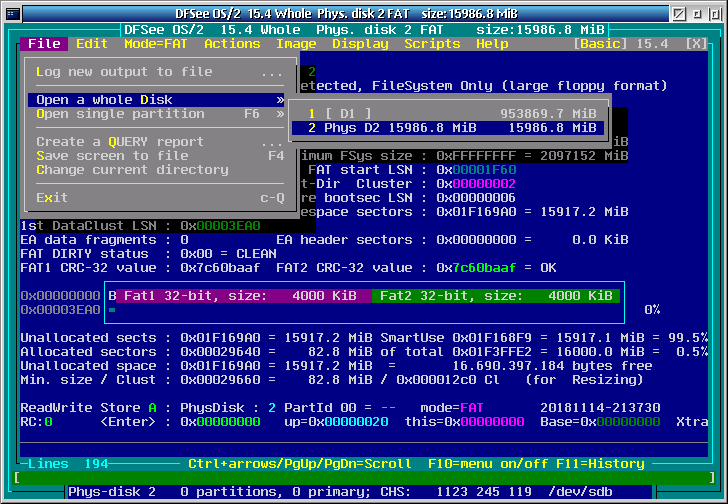The image size is (728, 504).
Task: Click the title bar hide window icon
Action: 678,14
